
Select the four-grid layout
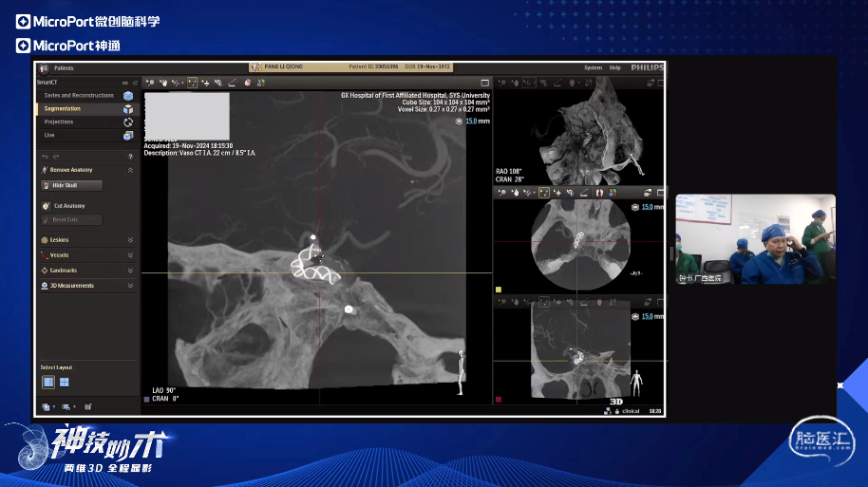click(x=65, y=382)
